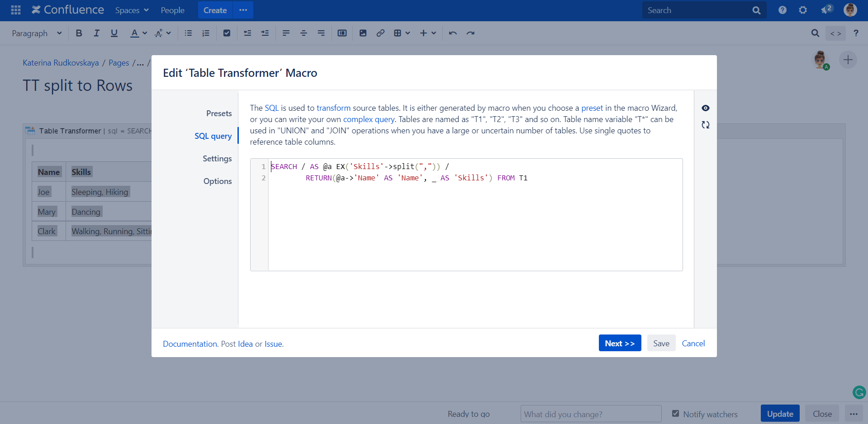Open the text color picker
Image resolution: width=868 pixels, height=424 pixels.
point(138,33)
